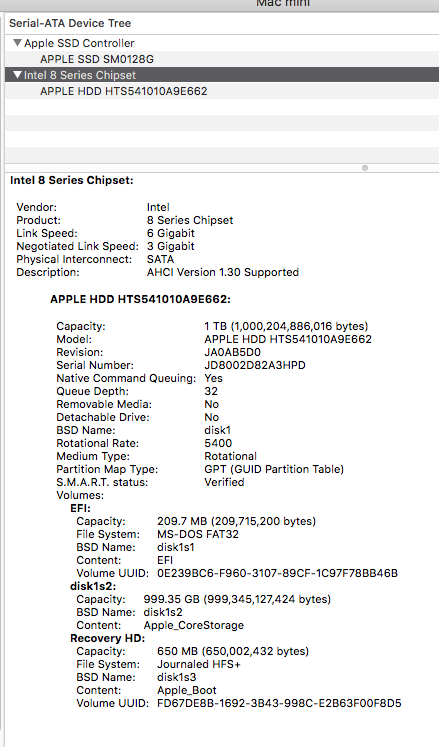Click capacity '650 MB (650,002,432 bytes)'
This screenshot has width=439, height=747.
[x=233, y=651]
